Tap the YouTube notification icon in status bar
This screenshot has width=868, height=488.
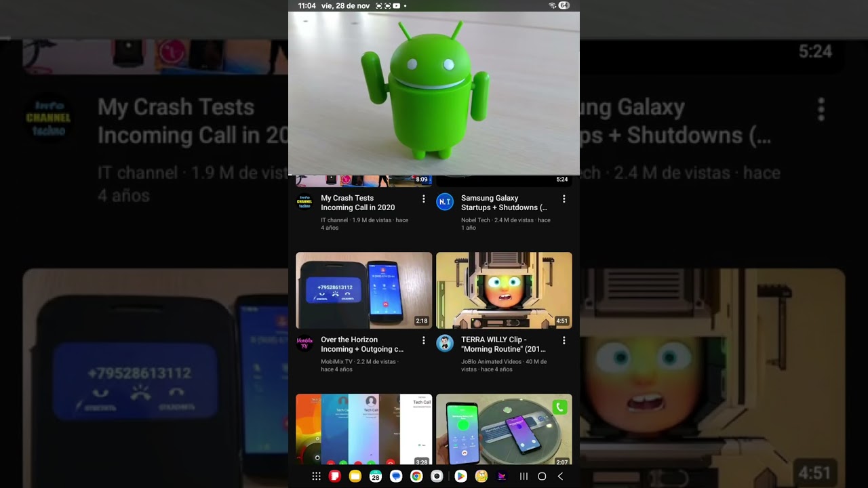coord(397,5)
